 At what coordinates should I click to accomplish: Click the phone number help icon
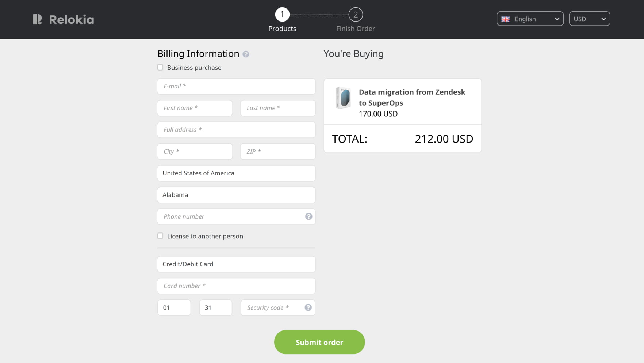[308, 216]
